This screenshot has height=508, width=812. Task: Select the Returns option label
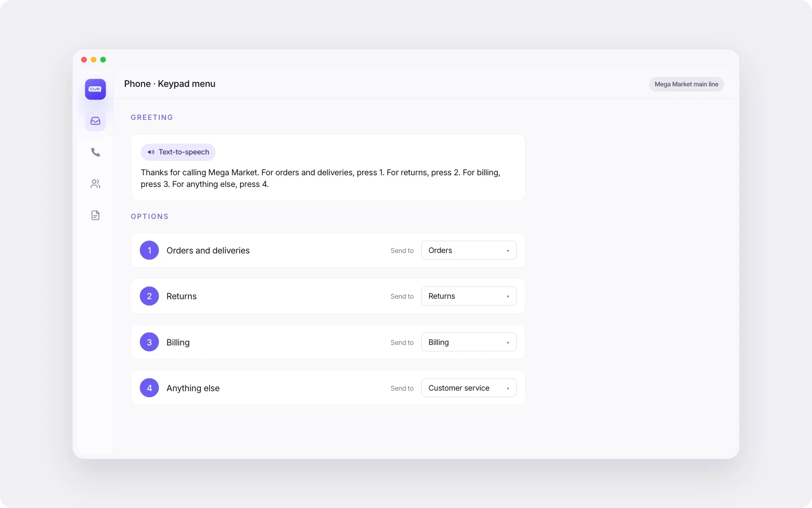tap(182, 296)
